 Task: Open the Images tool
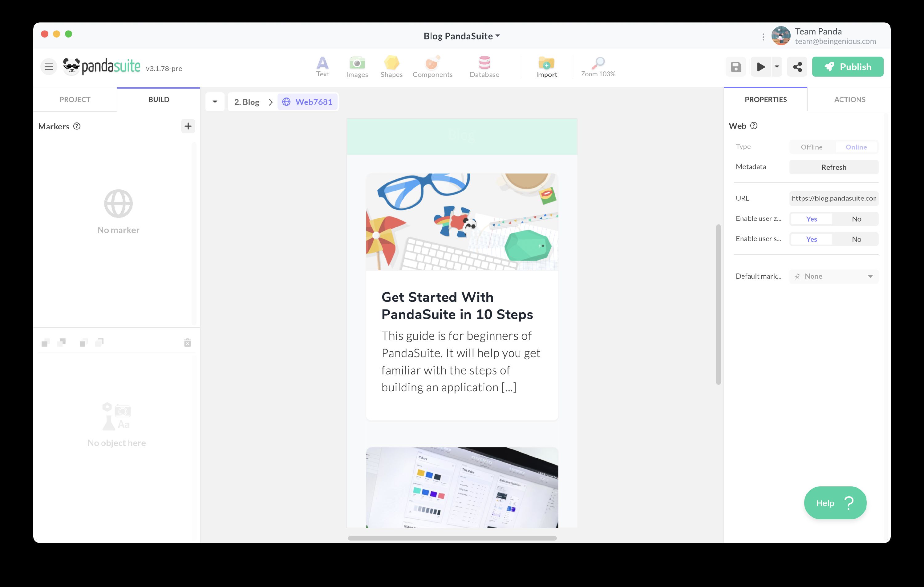pos(357,63)
